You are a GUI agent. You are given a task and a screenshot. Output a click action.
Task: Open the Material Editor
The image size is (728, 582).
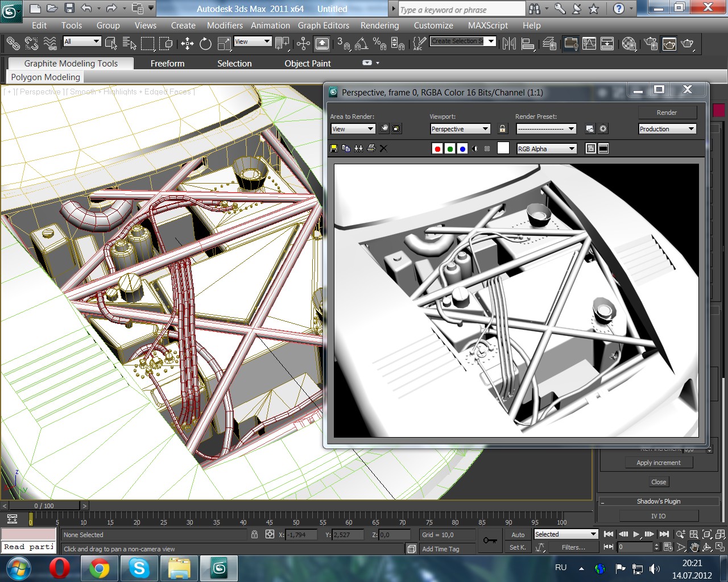(x=629, y=43)
